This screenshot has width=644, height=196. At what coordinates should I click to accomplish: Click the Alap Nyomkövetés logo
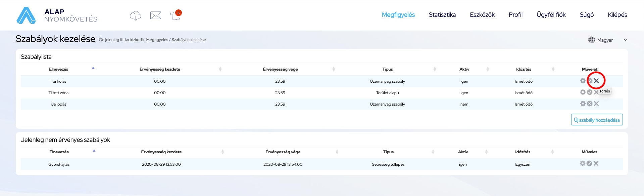coord(57,15)
